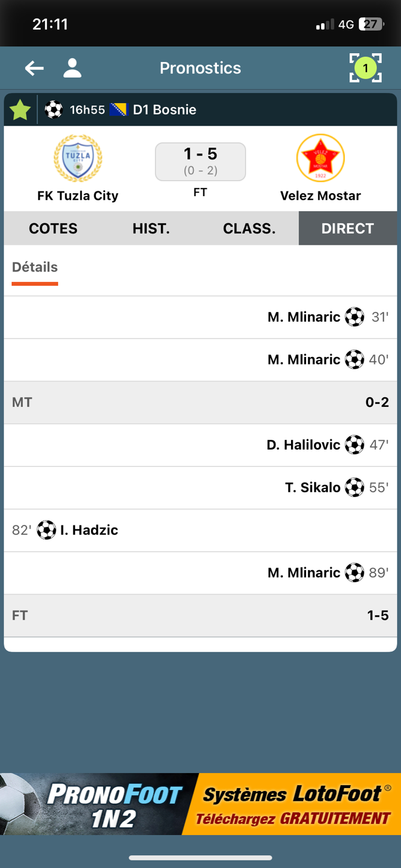Switch to the COTES tab
This screenshot has width=401, height=868.
click(53, 229)
